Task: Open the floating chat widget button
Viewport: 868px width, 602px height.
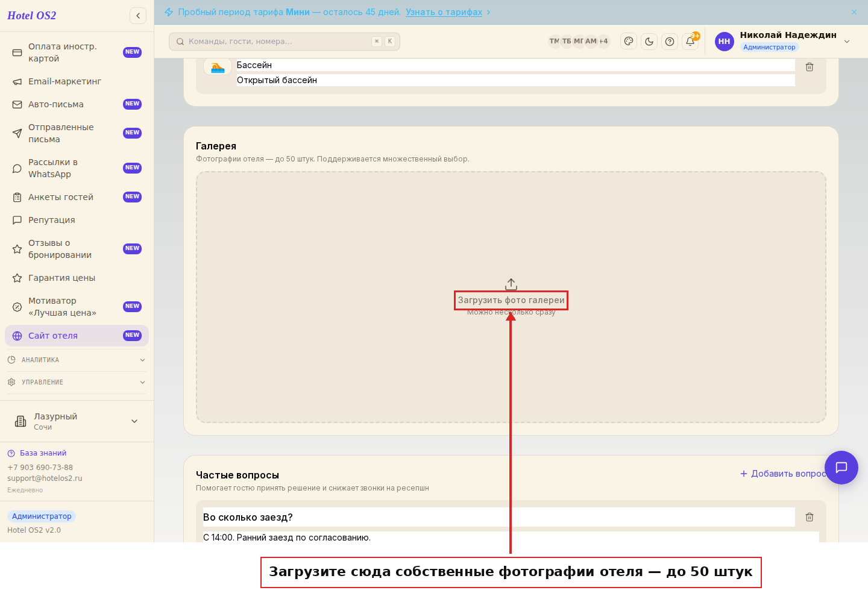Action: click(841, 468)
